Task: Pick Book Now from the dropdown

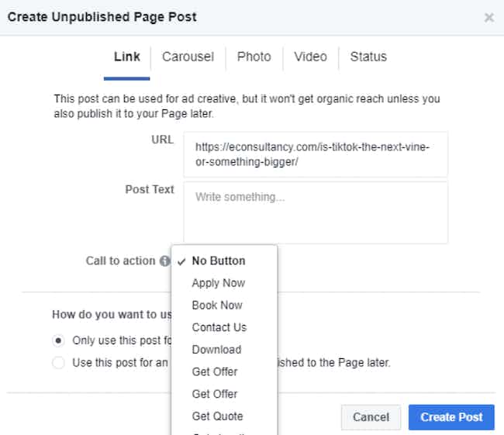Action: coord(217,306)
